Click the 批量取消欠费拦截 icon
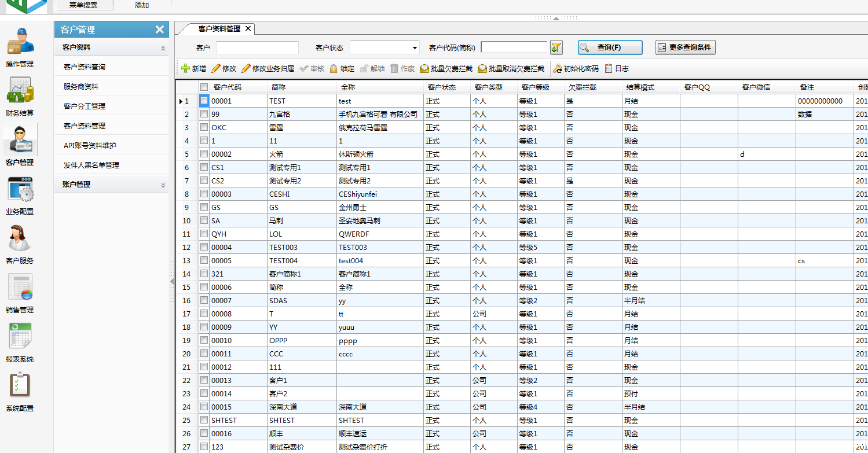 click(x=481, y=68)
